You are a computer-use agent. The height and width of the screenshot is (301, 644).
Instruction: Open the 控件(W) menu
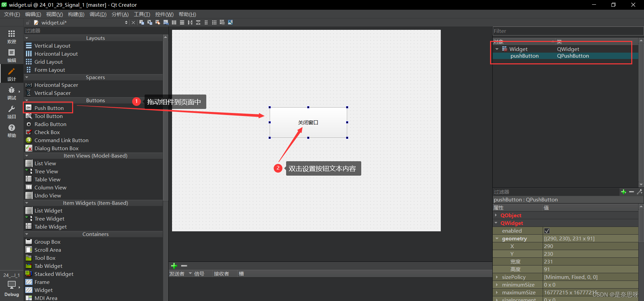click(164, 14)
